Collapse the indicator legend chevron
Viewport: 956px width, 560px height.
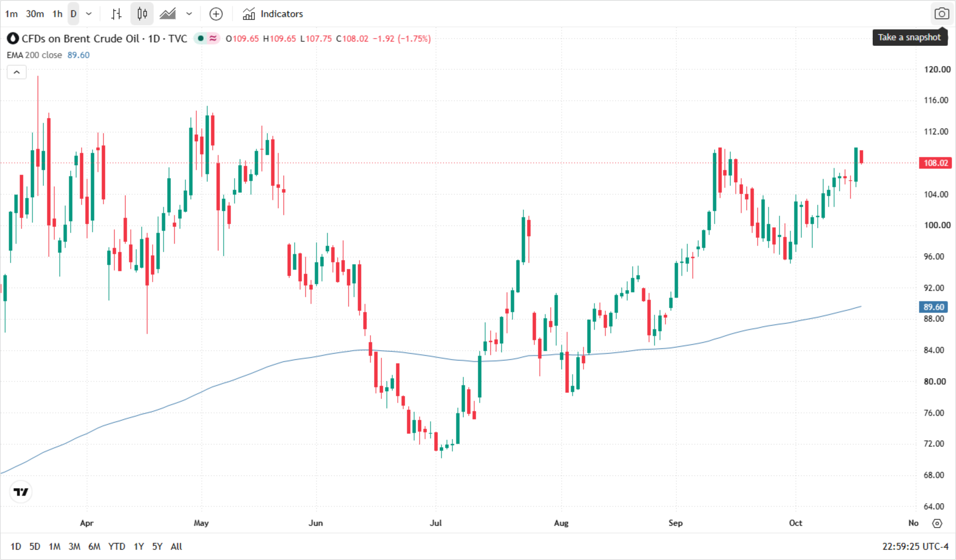point(17,72)
